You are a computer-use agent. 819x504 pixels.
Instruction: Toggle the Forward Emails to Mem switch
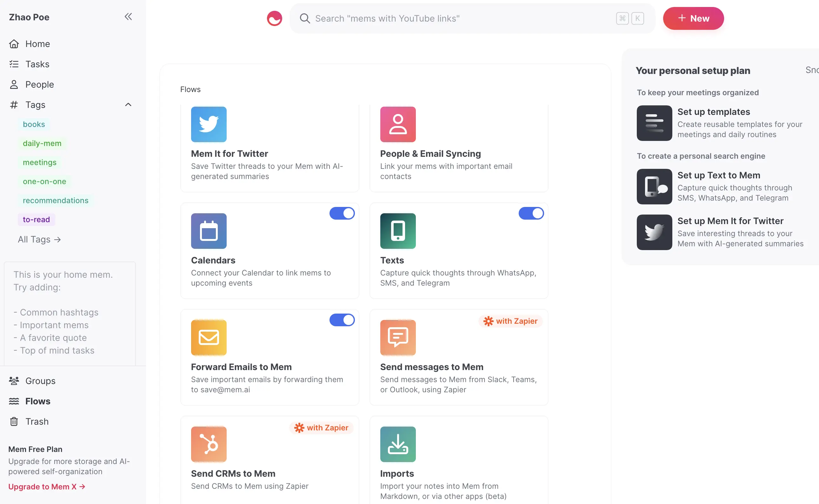coord(342,320)
